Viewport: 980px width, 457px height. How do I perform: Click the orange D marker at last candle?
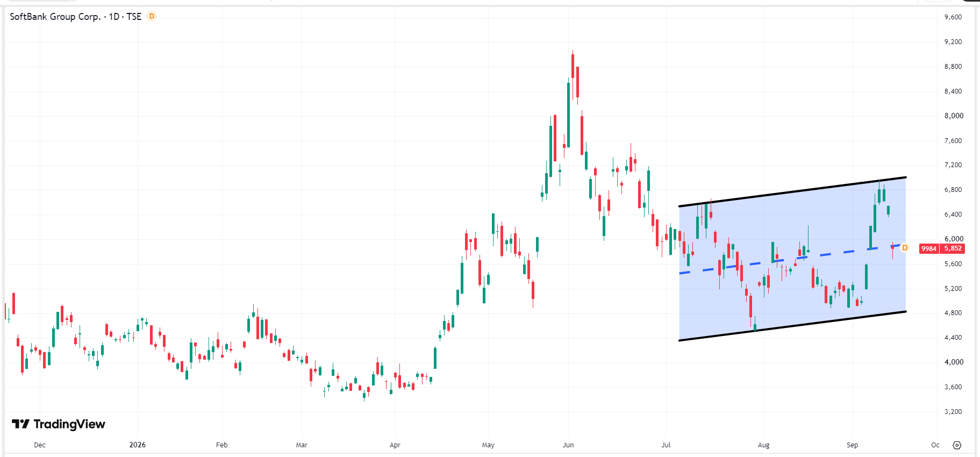905,248
